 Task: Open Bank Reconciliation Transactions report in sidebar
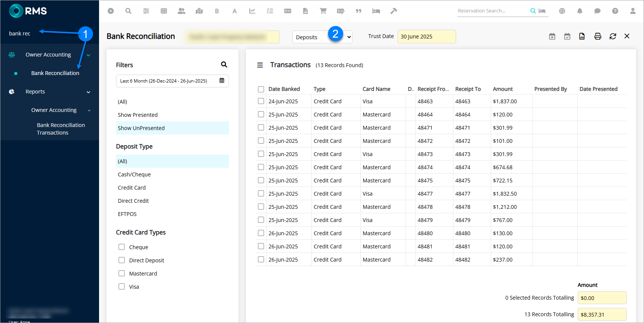pyautogui.click(x=61, y=129)
